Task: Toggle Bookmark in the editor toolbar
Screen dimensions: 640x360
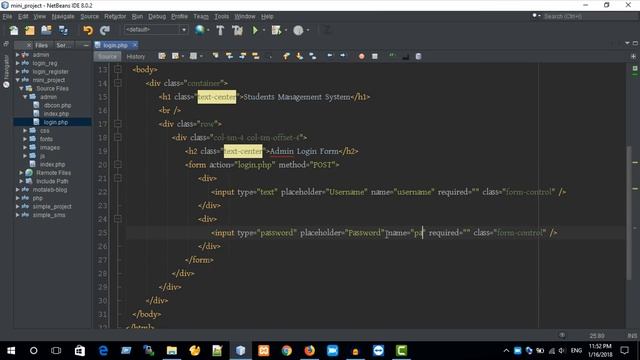Action: tap(313, 56)
